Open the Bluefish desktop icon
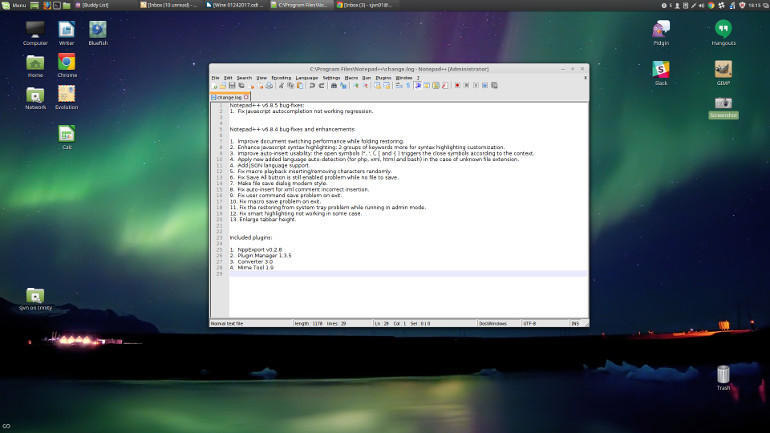Viewport: 770px width, 433px height. click(98, 33)
